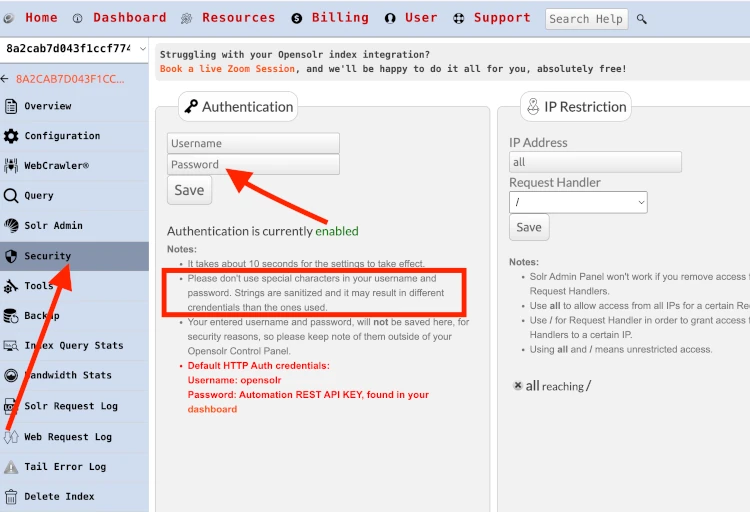Click Save under Authentication
Image resolution: width=750 pixels, height=512 pixels.
click(x=189, y=190)
